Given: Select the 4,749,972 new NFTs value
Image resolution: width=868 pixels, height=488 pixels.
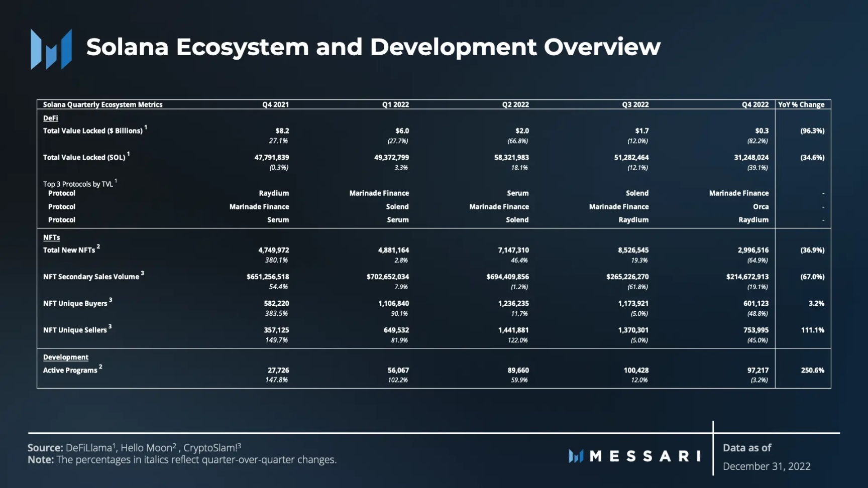Looking at the screenshot, I should tap(274, 250).
